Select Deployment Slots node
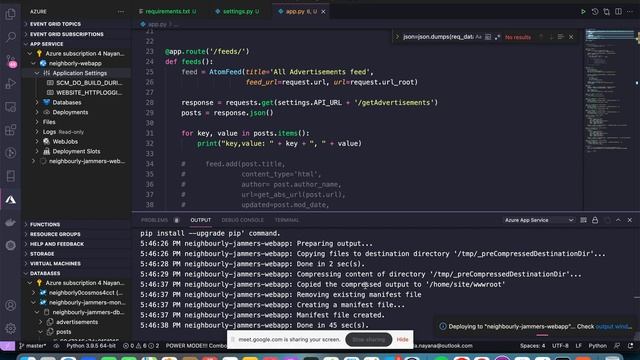This screenshot has width=640, height=360. (77, 152)
